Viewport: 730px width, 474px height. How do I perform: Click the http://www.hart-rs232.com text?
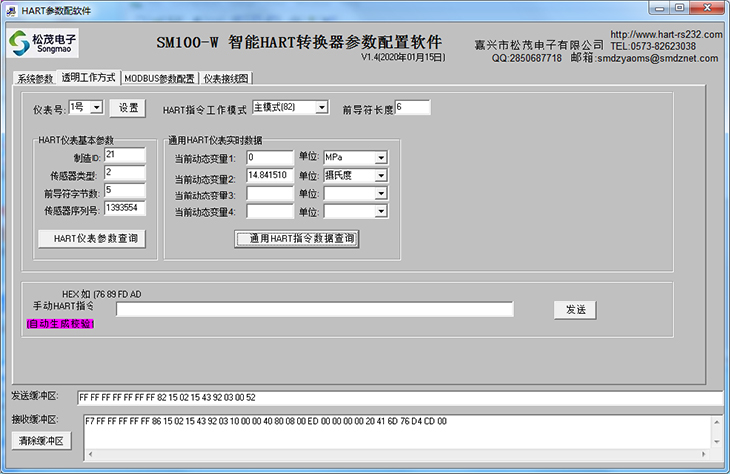pyautogui.click(x=666, y=34)
